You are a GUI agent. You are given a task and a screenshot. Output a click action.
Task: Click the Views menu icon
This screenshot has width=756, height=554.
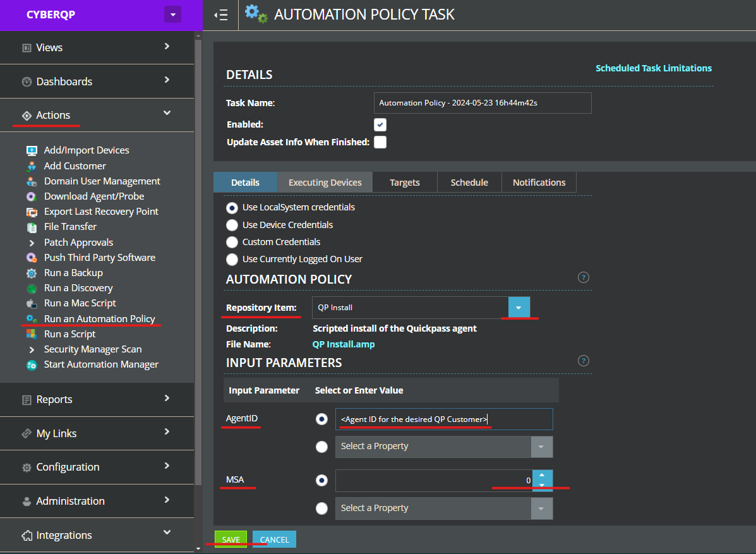(x=27, y=48)
